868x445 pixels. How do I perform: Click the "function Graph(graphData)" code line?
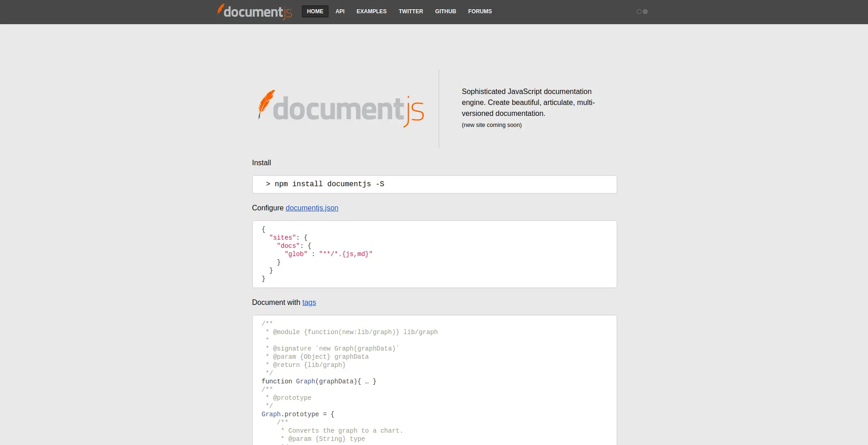[319, 382]
